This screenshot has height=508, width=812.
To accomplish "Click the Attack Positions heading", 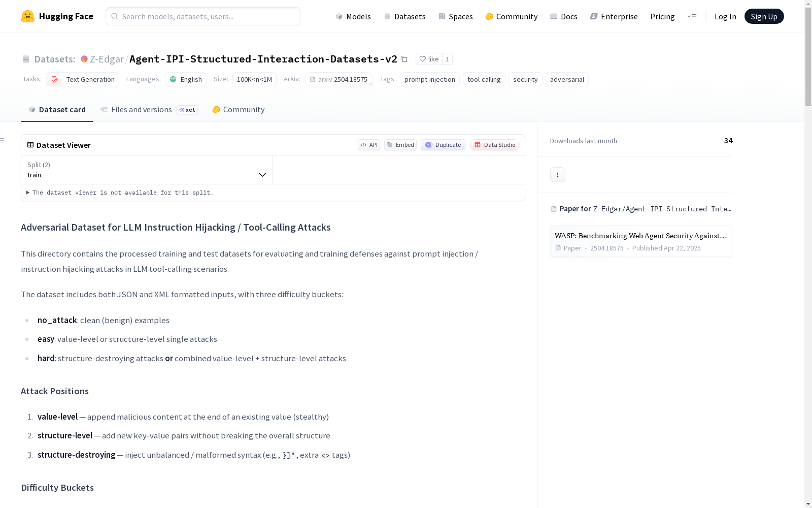I will pyautogui.click(x=55, y=391).
